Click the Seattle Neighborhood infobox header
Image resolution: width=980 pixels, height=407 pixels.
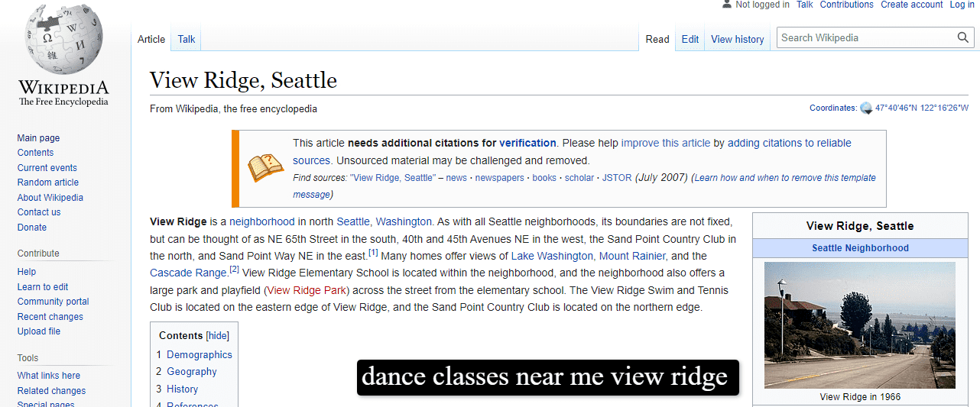[x=860, y=248]
